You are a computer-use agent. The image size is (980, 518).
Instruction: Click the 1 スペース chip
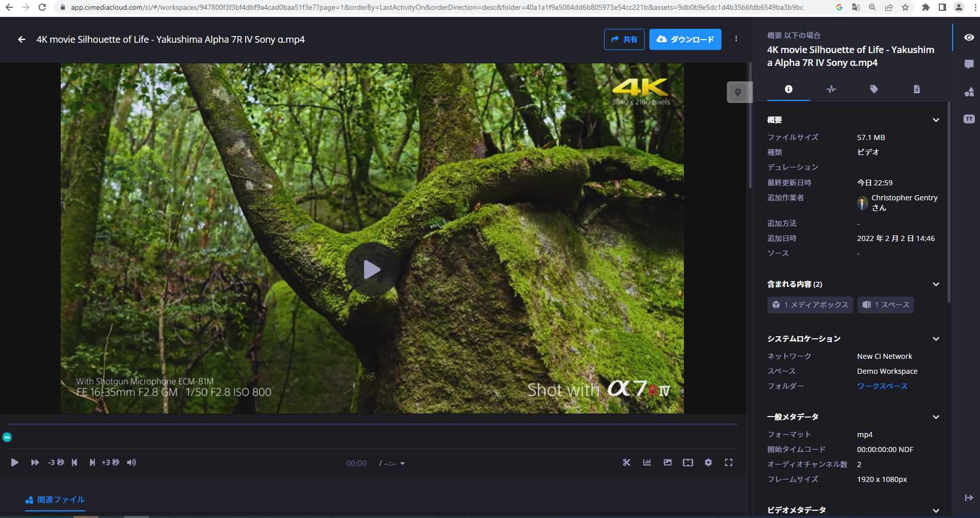(x=886, y=305)
